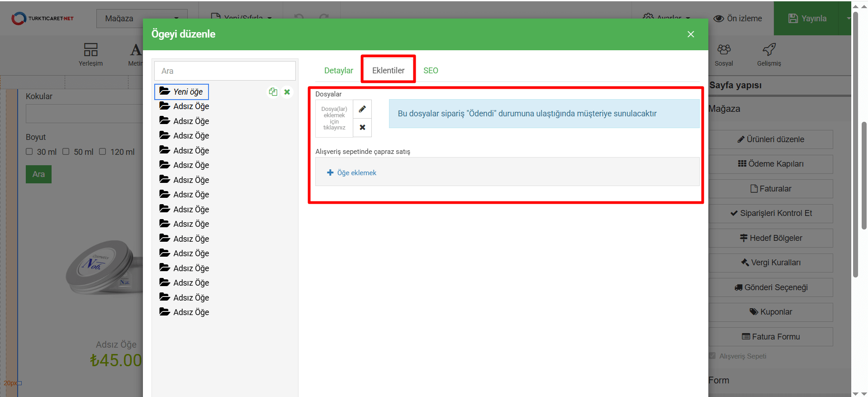This screenshot has width=868, height=397.
Task: Click the Hedef Bölgeler button
Action: pyautogui.click(x=771, y=238)
